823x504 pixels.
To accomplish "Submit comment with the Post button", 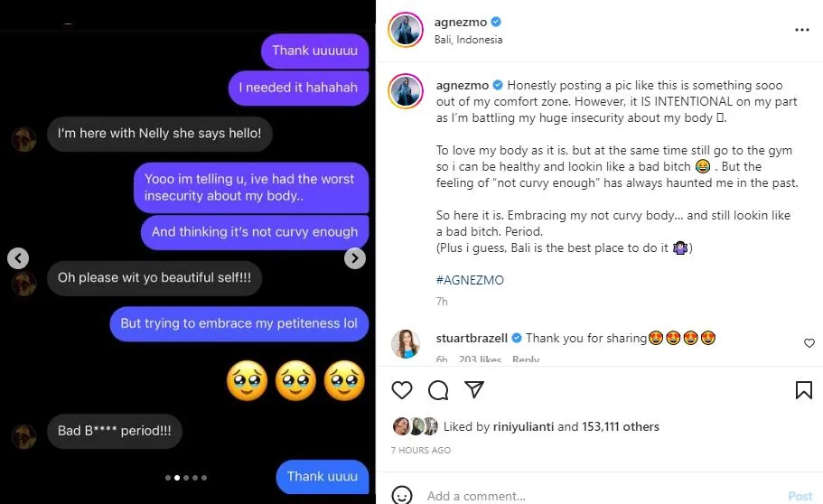I will click(800, 496).
